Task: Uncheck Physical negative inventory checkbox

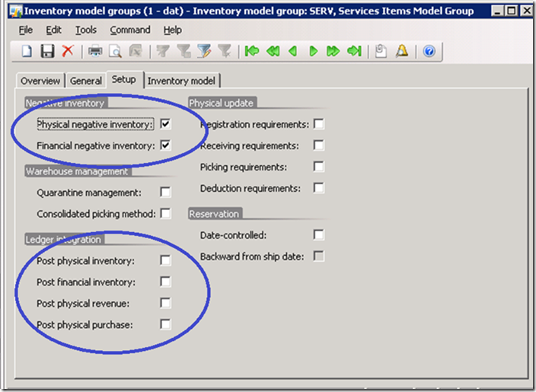Action: (x=165, y=123)
